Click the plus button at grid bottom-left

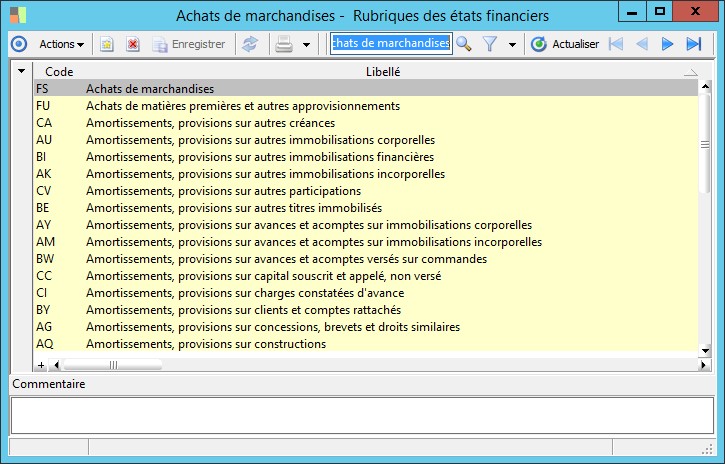41,365
